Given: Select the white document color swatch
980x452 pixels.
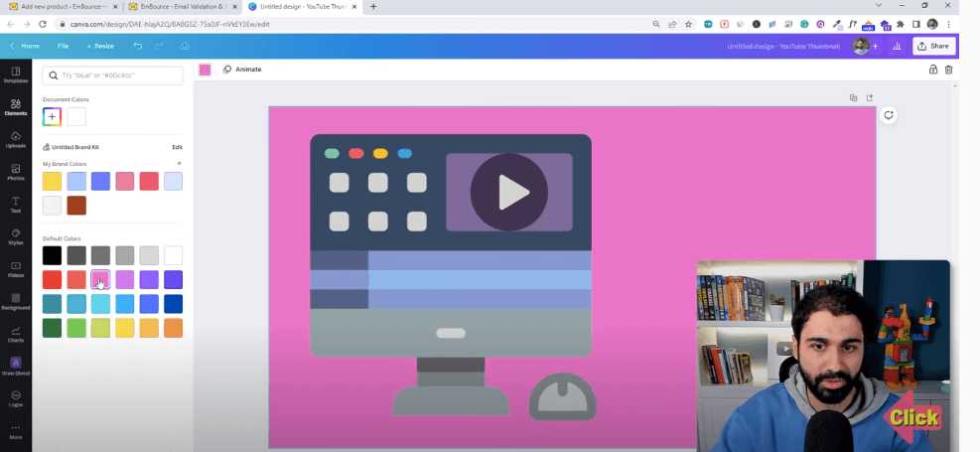Looking at the screenshot, I should (76, 117).
